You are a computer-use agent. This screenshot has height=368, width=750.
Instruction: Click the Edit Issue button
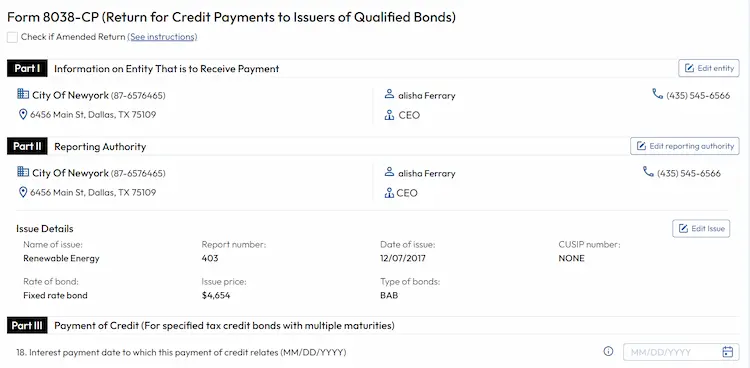(701, 229)
